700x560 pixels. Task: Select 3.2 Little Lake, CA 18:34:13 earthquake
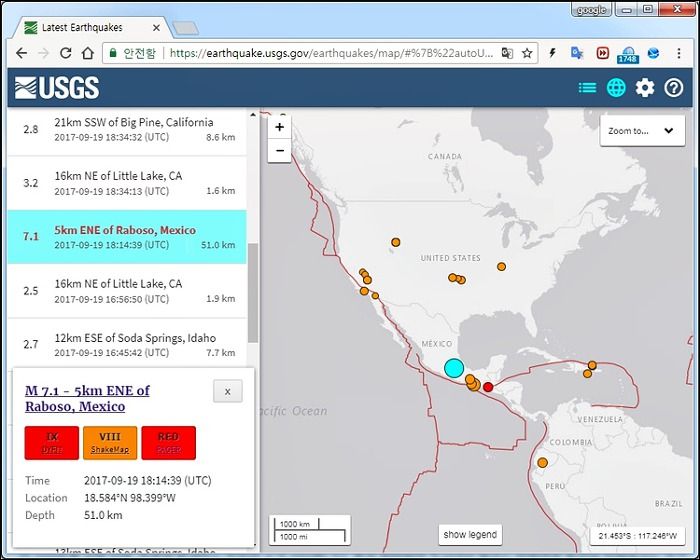click(127, 183)
